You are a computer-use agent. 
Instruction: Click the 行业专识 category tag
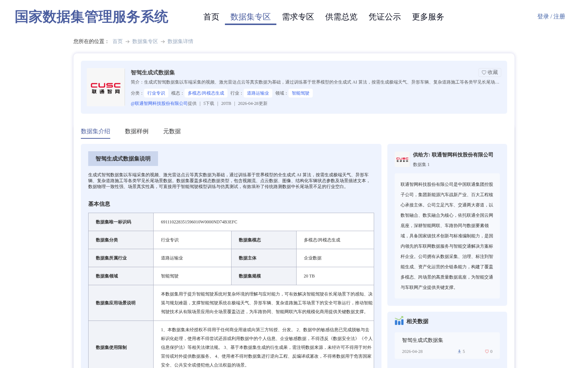[156, 93]
